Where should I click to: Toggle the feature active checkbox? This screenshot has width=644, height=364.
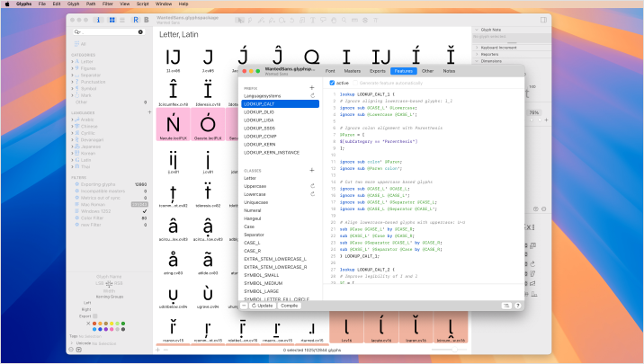coord(332,83)
